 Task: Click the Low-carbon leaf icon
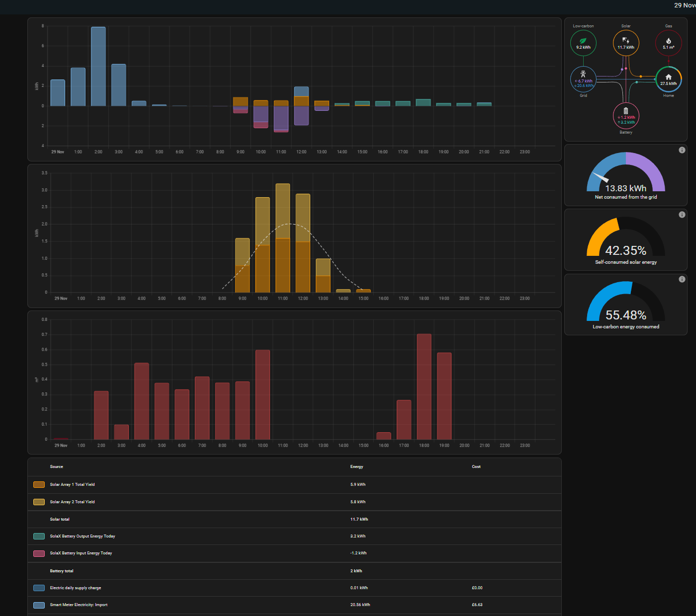583,40
